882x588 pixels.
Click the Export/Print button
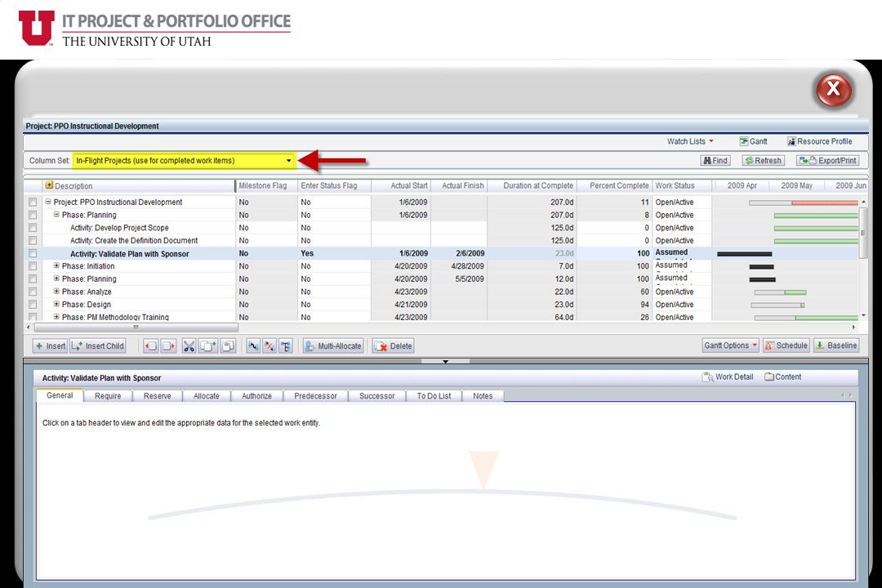point(827,160)
